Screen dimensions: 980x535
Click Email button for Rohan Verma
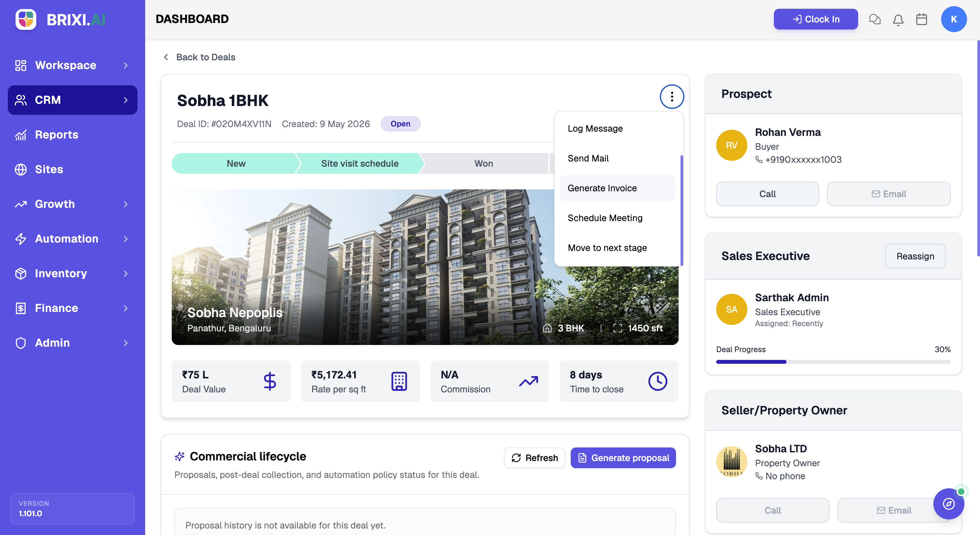889,194
